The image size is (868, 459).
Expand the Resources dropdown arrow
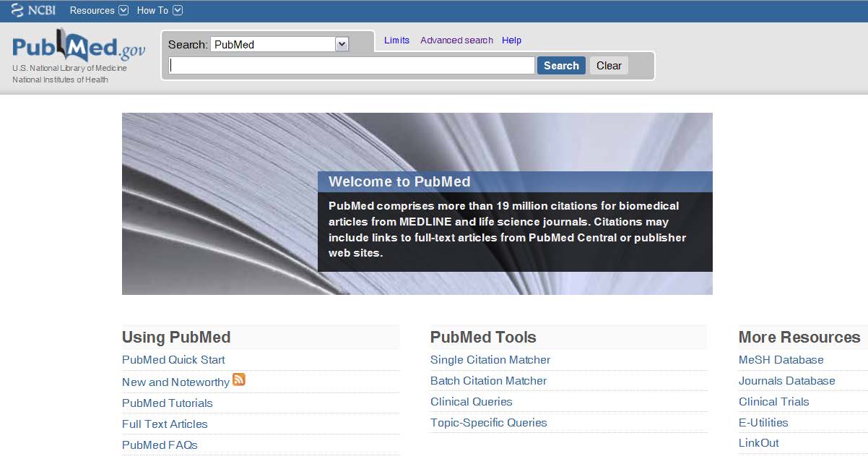pos(123,10)
